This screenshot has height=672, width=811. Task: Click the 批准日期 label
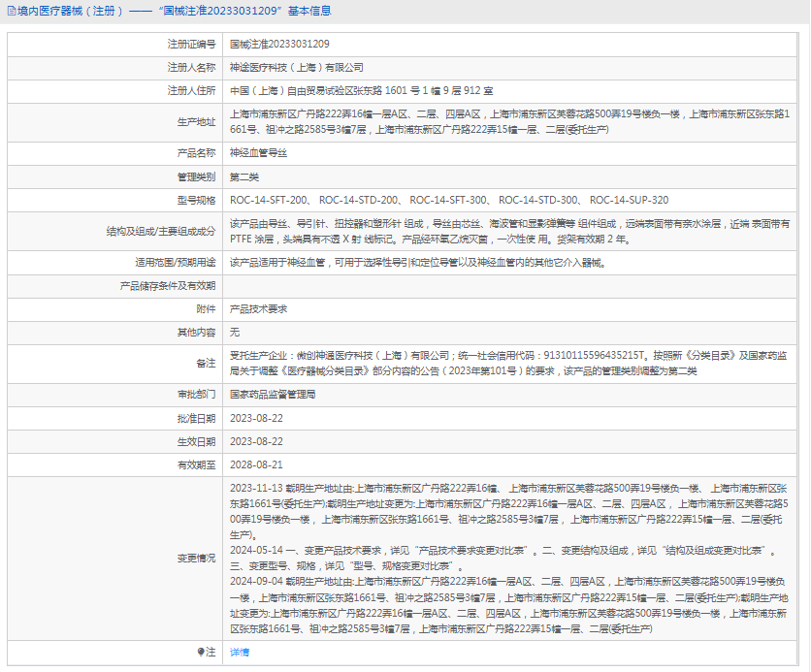197,419
